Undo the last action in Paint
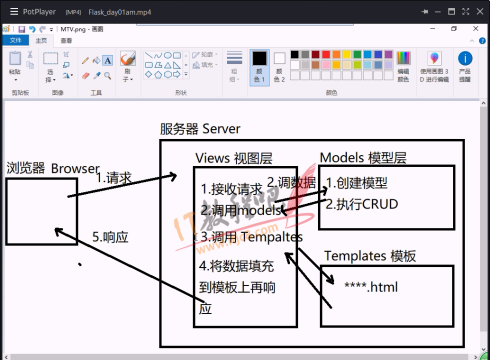 [32, 29]
